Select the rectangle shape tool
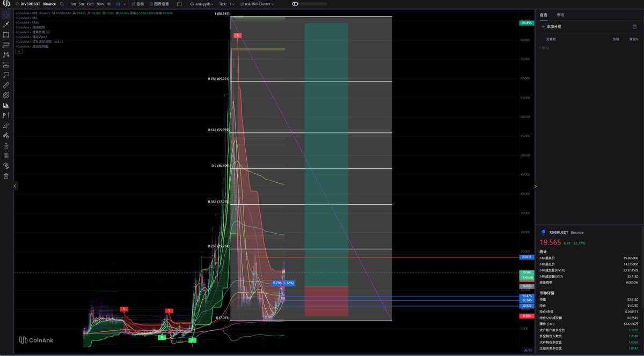 6,35
